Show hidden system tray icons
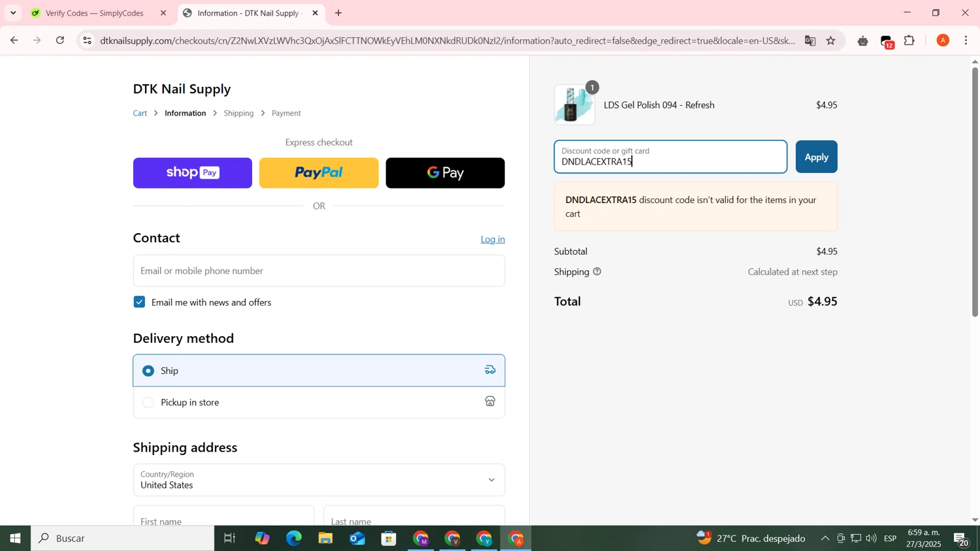 825,539
